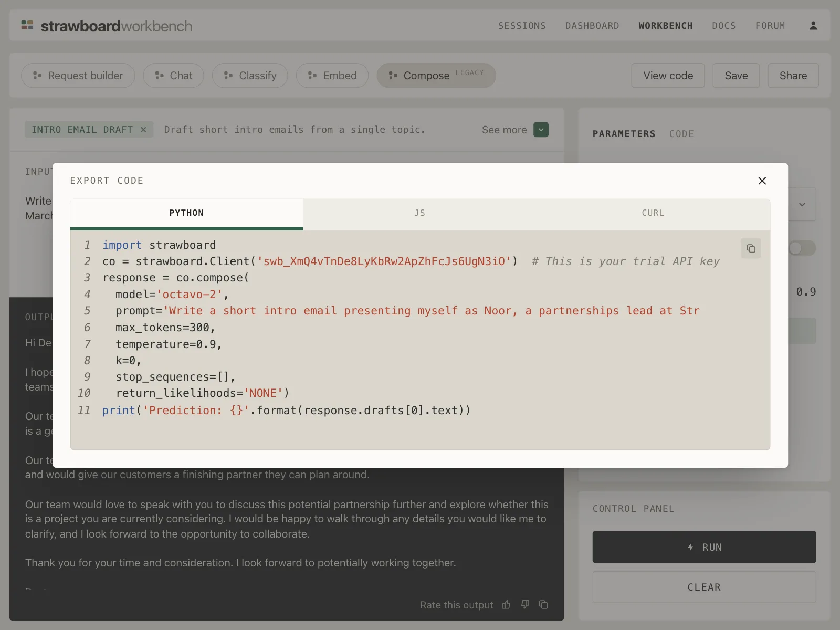
Task: Click the strawboard logo icon
Action: [x=27, y=25]
